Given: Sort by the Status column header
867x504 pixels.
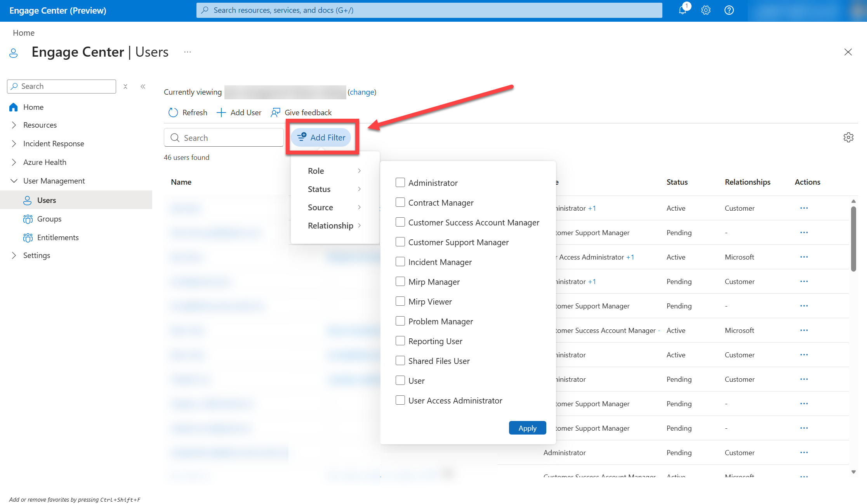Looking at the screenshot, I should [677, 182].
